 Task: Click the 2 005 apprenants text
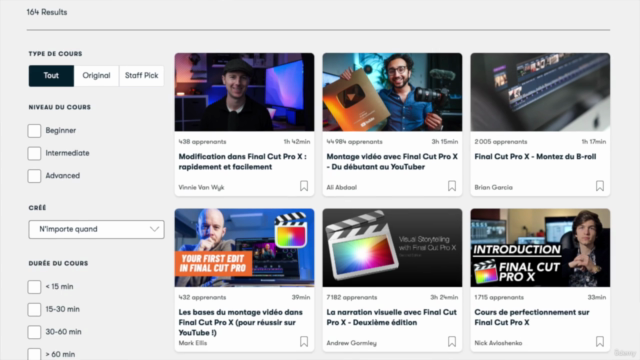[x=501, y=142]
